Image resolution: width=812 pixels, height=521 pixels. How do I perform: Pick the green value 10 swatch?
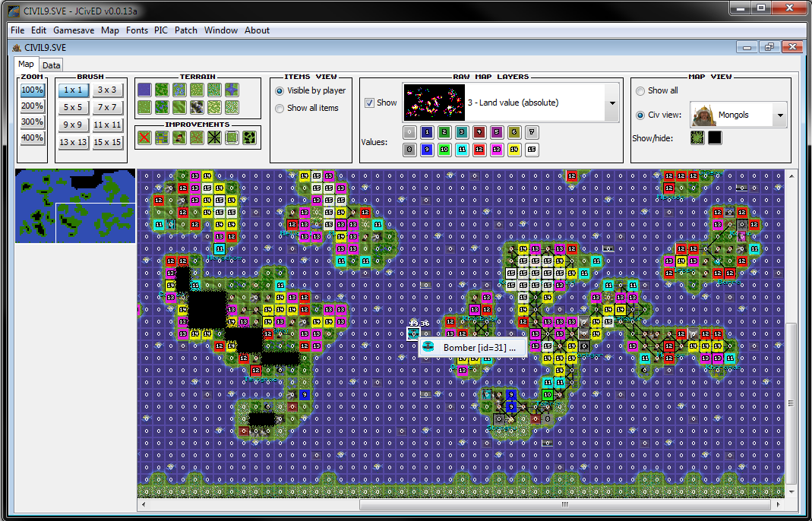click(444, 150)
